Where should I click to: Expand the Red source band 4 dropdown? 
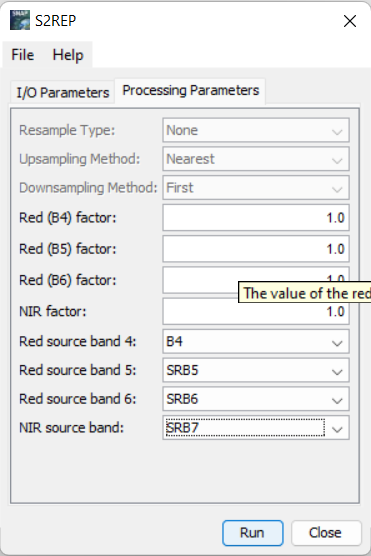click(x=256, y=341)
